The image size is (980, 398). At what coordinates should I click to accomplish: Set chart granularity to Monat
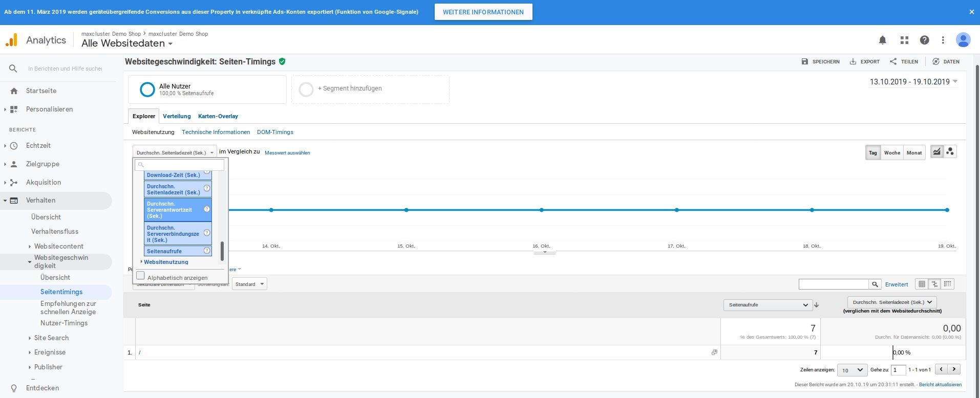[x=914, y=152]
